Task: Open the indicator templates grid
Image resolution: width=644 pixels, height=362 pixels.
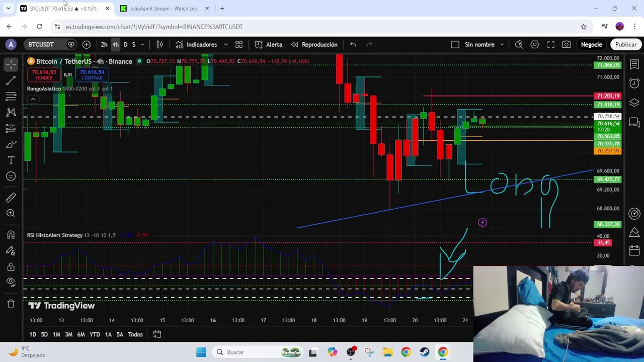Action: coord(239,45)
